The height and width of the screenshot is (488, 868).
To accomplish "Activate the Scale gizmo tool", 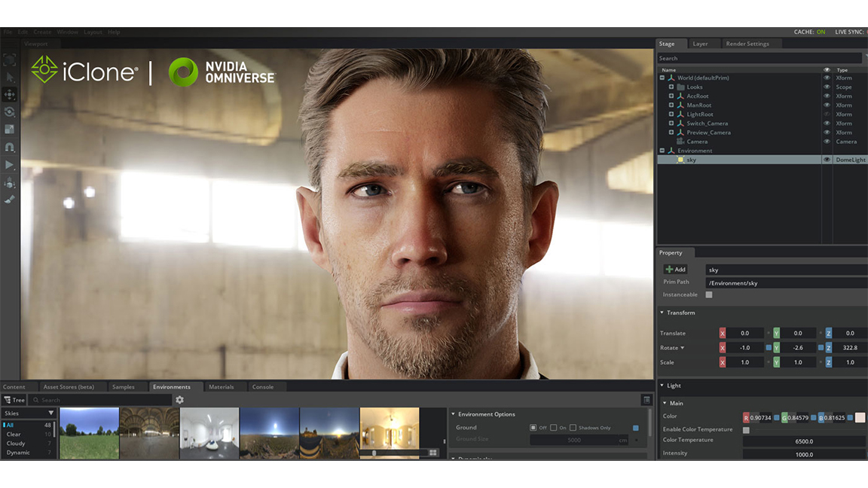I will click(x=9, y=130).
